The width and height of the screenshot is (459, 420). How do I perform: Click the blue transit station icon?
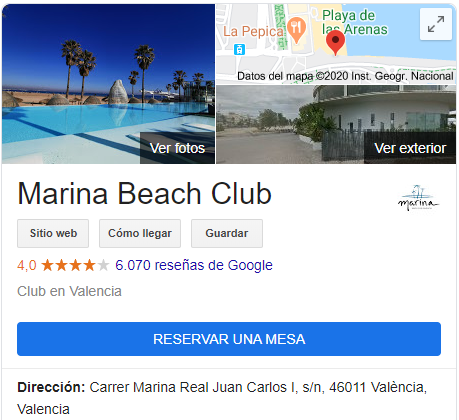[239, 49]
